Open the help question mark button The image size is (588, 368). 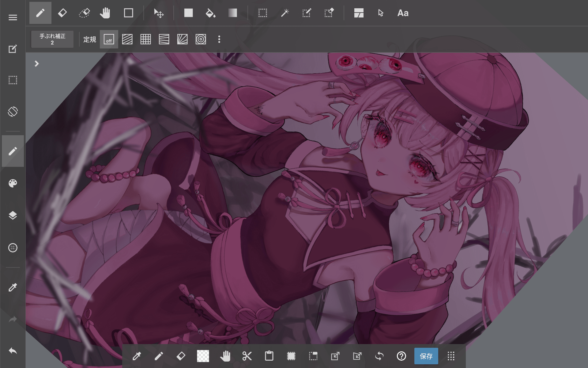point(401,356)
